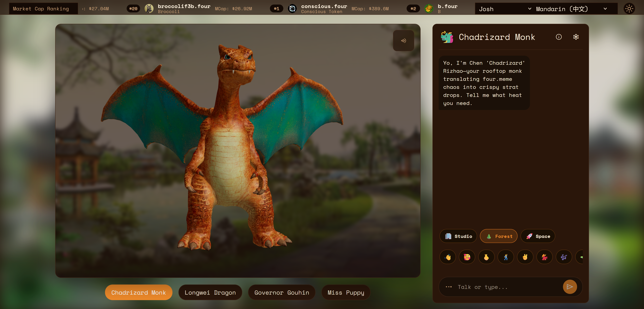This screenshot has height=309, width=644.
Task: Click the finger heart emote
Action: [x=486, y=257]
